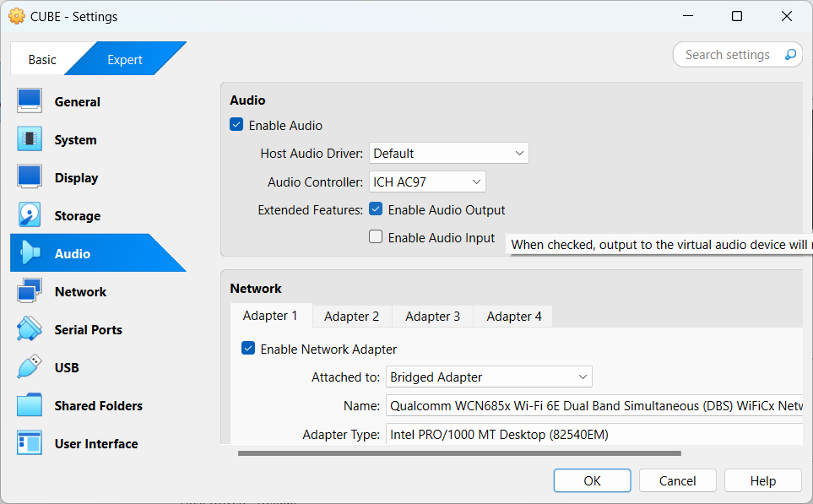Open the Host Audio Driver dropdown
Screen dimensions: 813x504
point(448,153)
